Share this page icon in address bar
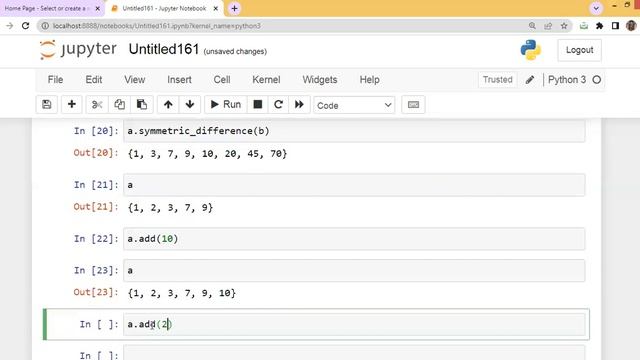 548,26
